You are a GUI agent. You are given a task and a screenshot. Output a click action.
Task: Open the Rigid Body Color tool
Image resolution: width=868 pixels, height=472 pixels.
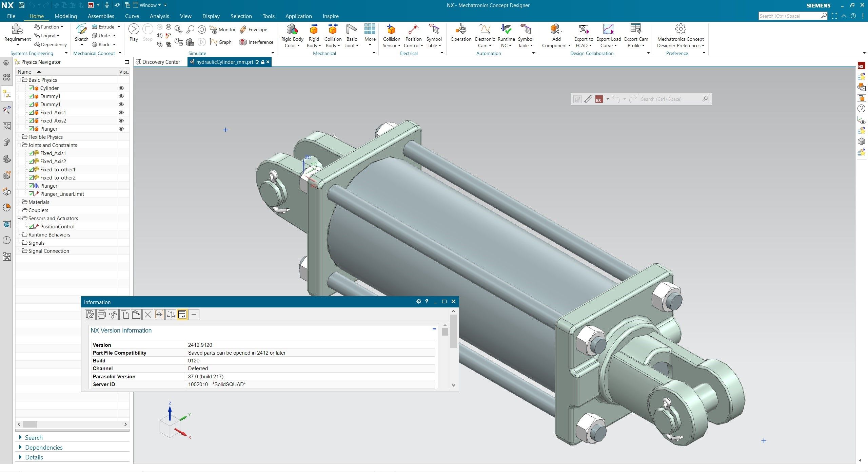(x=292, y=30)
